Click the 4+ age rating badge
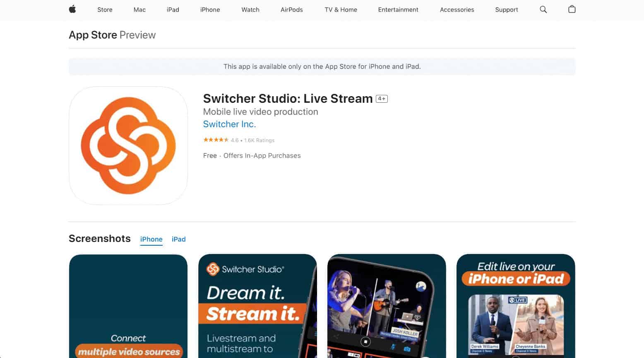 [382, 99]
